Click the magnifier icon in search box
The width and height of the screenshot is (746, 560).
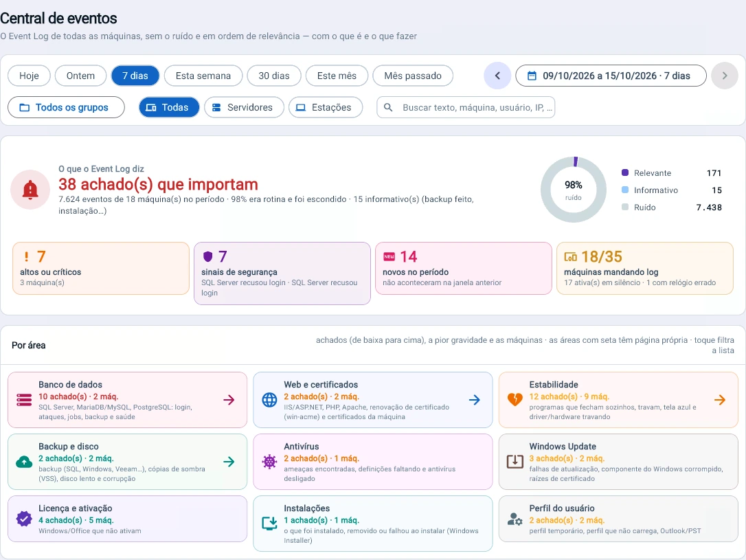click(388, 107)
